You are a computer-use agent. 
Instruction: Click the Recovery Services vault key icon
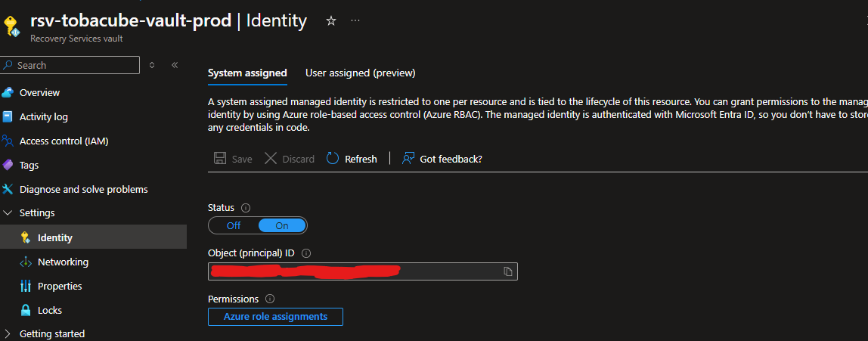click(11, 26)
